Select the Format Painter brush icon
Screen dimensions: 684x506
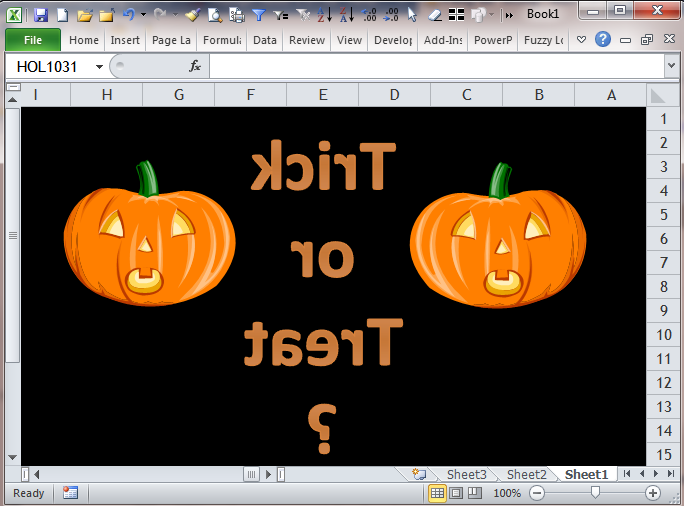192,15
